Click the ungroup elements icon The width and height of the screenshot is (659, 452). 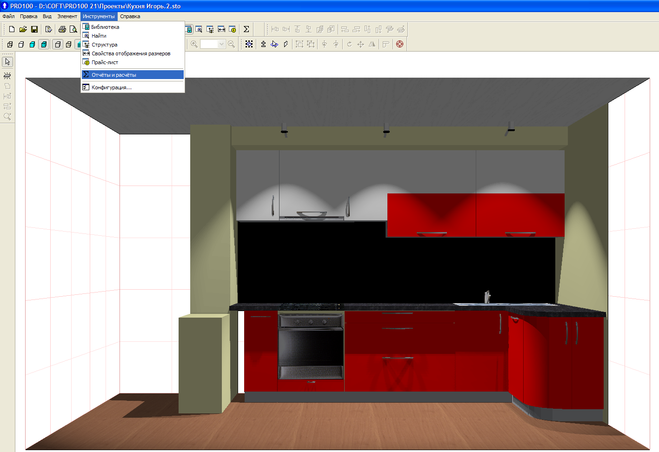311,44
